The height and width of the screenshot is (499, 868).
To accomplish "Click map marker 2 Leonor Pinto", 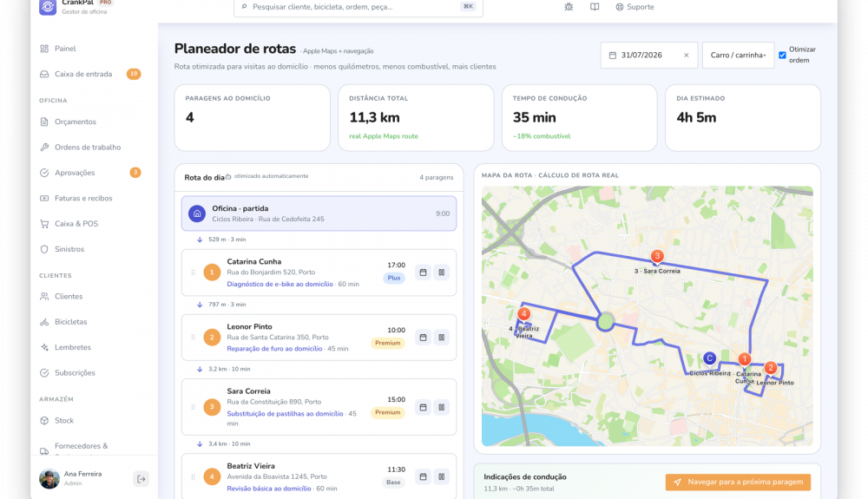I will 770,368.
